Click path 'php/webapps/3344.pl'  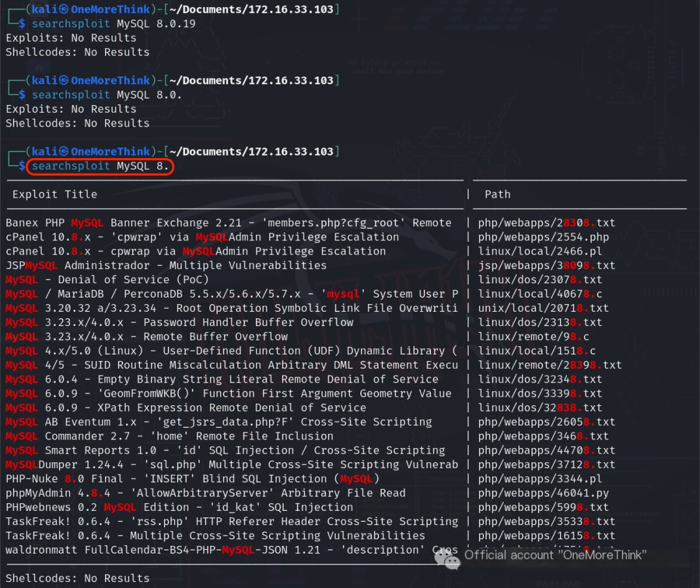[x=540, y=480]
